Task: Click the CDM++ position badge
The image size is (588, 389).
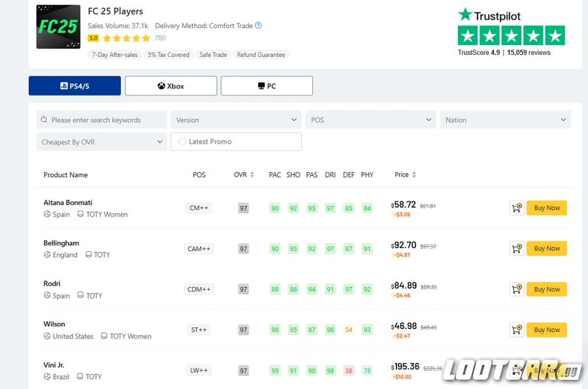Action: (199, 289)
